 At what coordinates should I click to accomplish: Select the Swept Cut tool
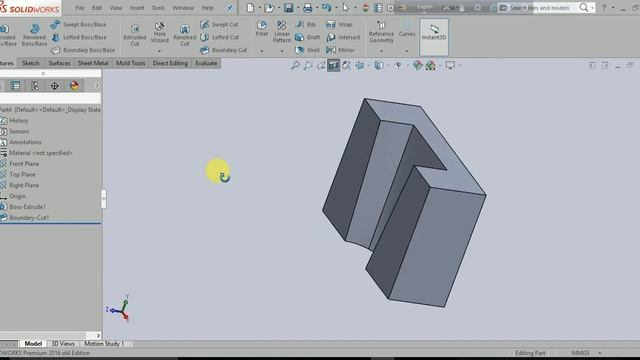click(219, 24)
